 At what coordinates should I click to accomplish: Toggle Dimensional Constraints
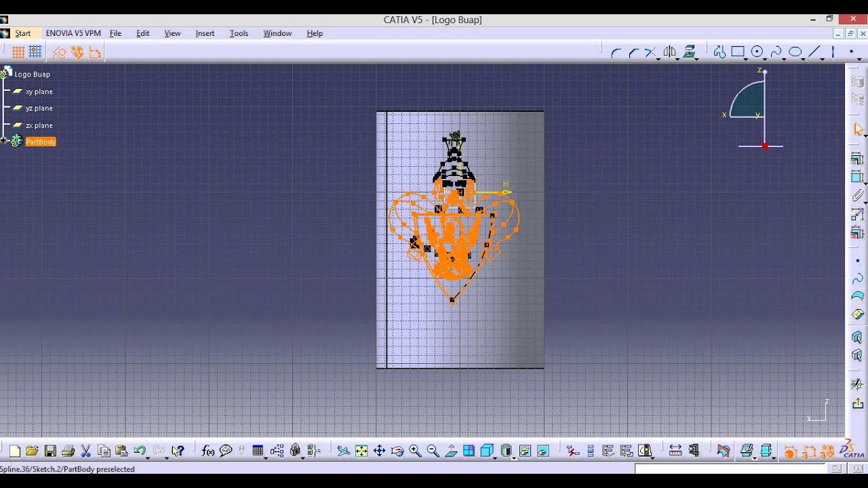tap(95, 52)
